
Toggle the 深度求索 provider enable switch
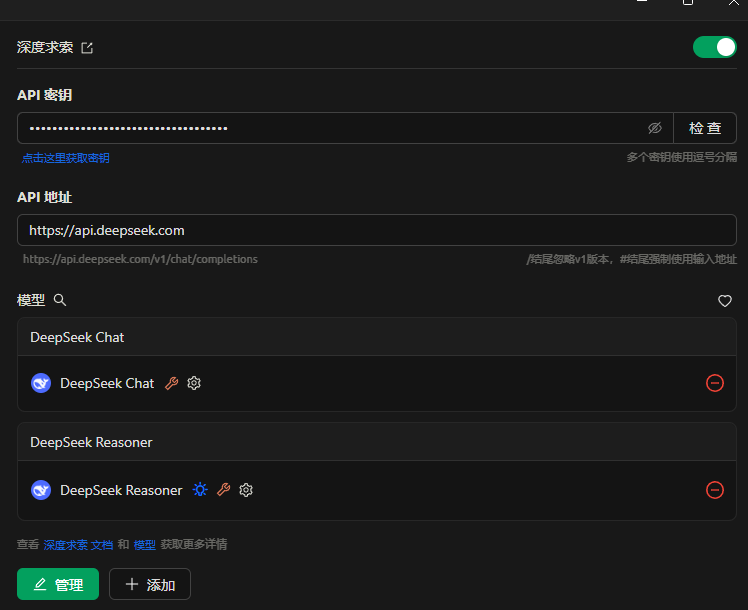(x=714, y=47)
